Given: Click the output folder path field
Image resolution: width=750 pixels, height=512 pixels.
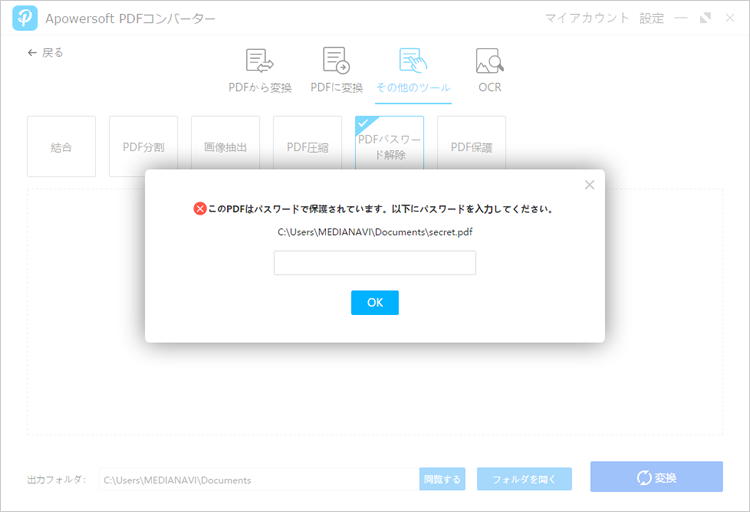Looking at the screenshot, I should 259,479.
